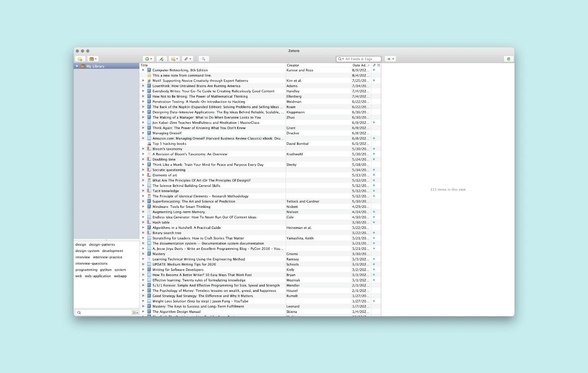
Task: Open tag selector actions menu
Action: tap(135, 313)
